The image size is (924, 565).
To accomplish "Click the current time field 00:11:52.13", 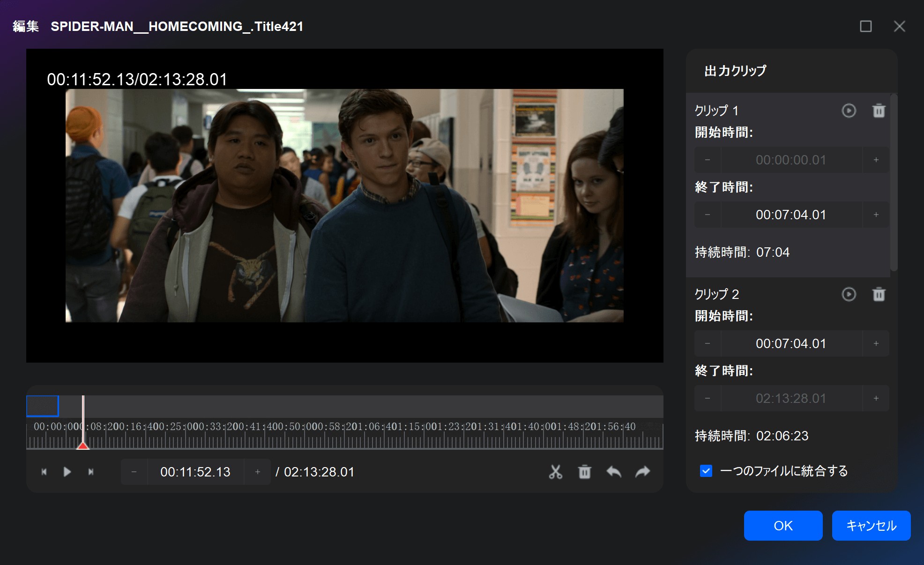I will pos(195,472).
